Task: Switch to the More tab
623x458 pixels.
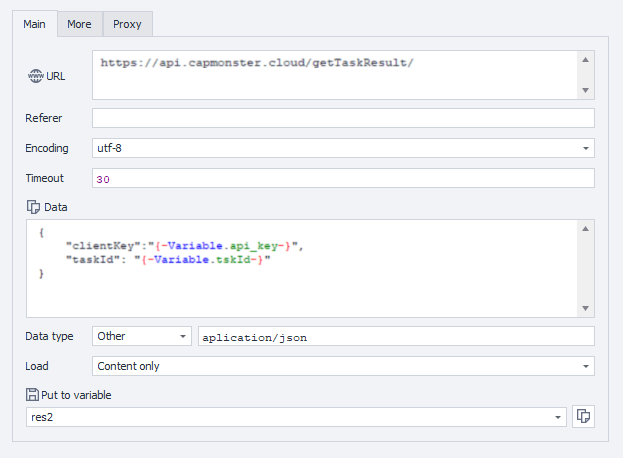Action: 79,24
